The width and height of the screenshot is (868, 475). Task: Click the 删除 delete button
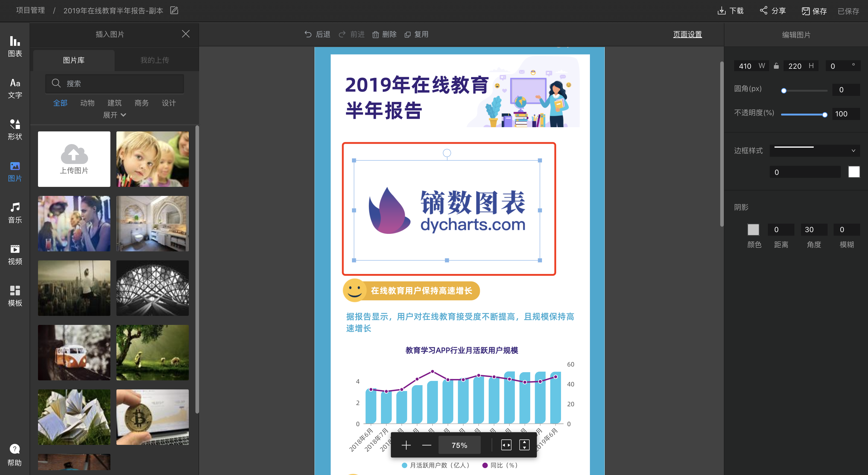385,34
